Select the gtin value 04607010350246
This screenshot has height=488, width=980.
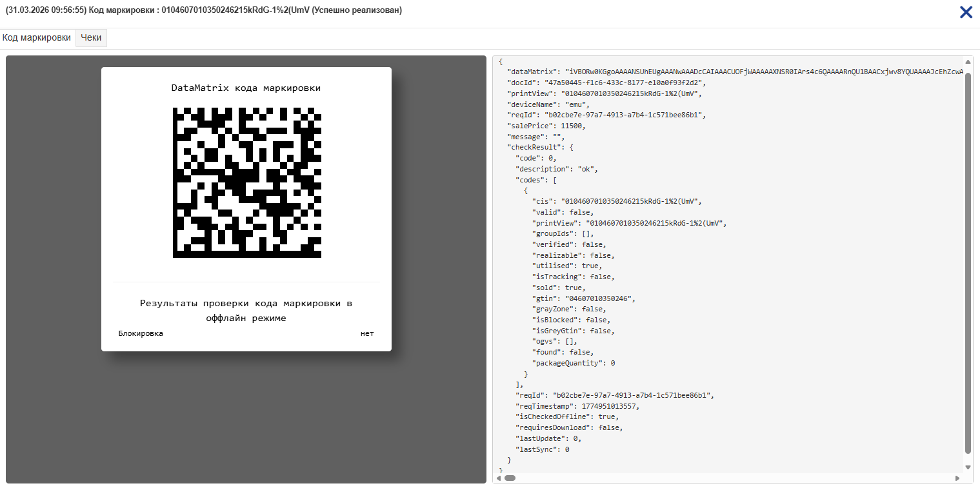[600, 298]
